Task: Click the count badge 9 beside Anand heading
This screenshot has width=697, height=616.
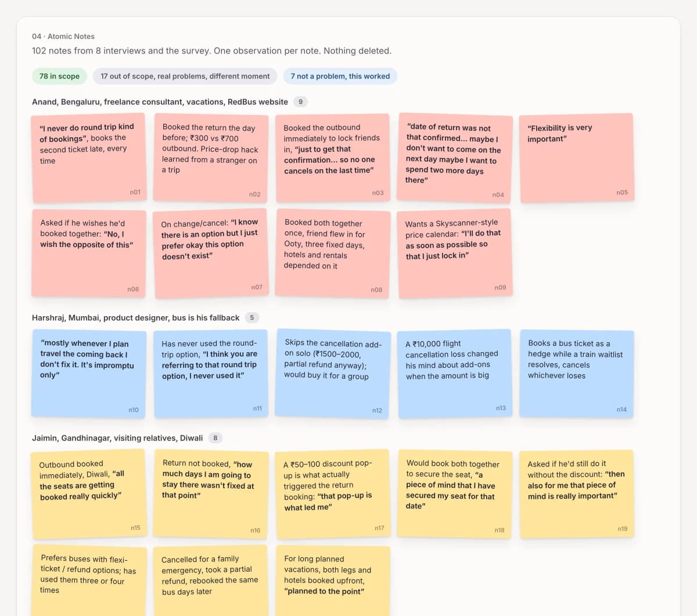Action: 300,102
